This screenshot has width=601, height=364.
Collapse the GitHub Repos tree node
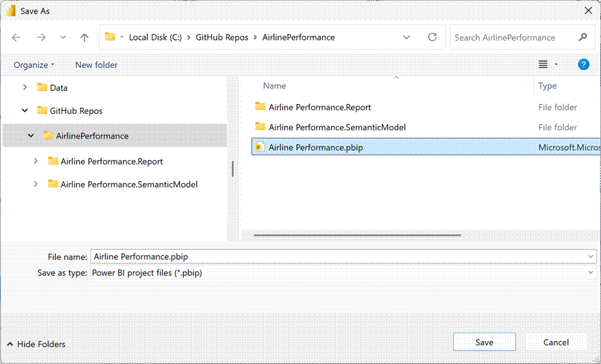tap(25, 110)
